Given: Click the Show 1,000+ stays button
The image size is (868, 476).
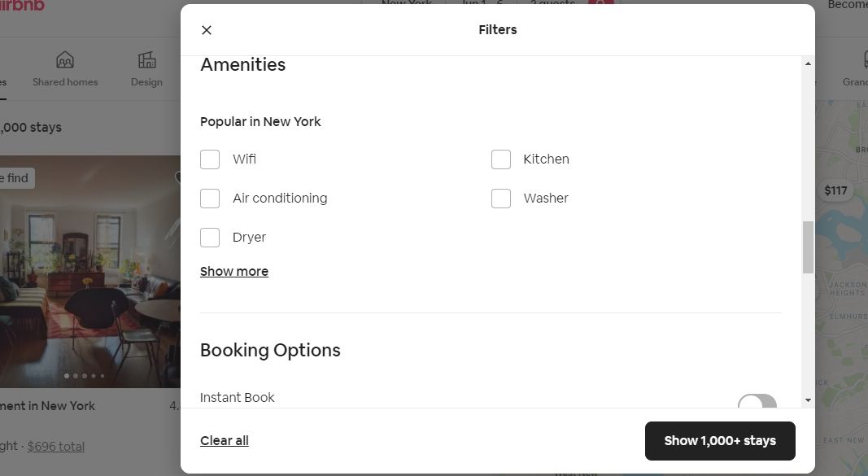Looking at the screenshot, I should [x=719, y=440].
